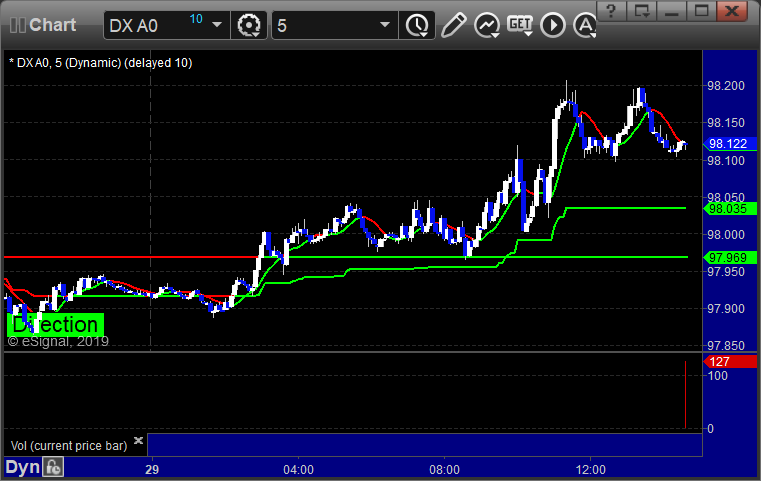
Task: Click the green 97.969 price marker
Action: (x=730, y=257)
